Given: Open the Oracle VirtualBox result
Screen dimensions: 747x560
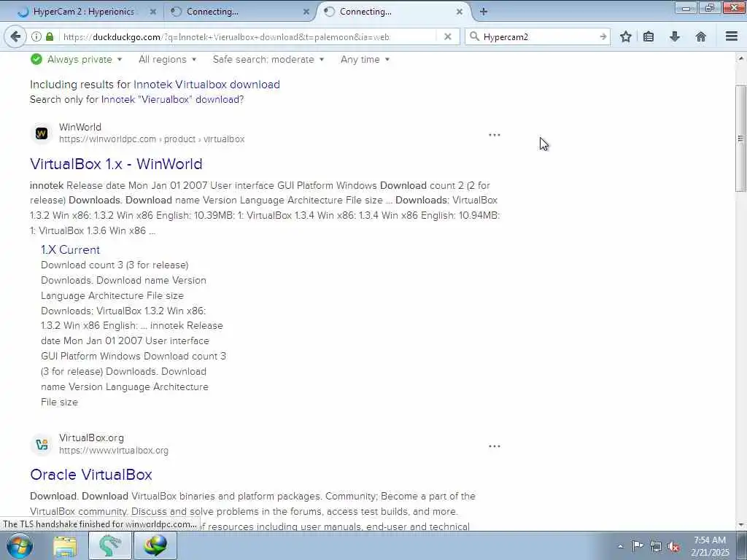Looking at the screenshot, I should click(91, 474).
